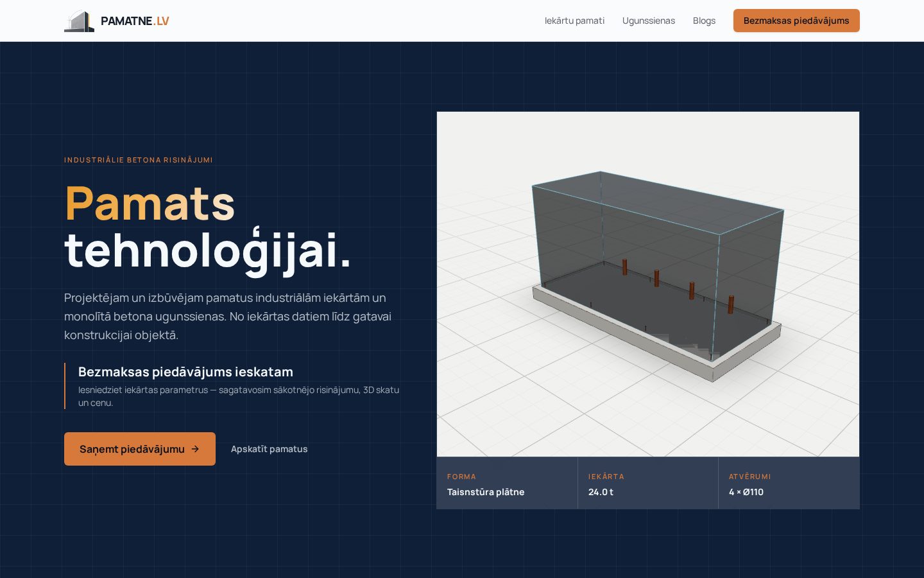Open the Iekārtu pamati menu item
The image size is (924, 578).
(574, 21)
